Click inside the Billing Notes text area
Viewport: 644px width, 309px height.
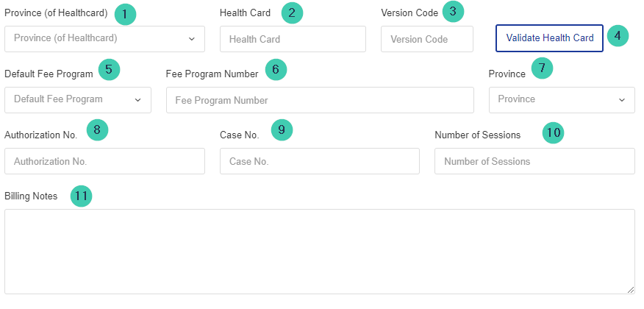click(320, 252)
